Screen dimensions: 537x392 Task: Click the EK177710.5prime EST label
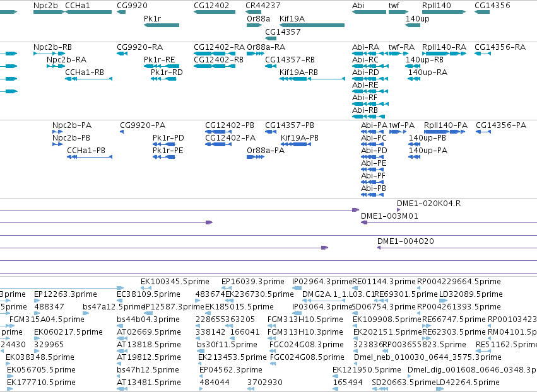(42, 382)
